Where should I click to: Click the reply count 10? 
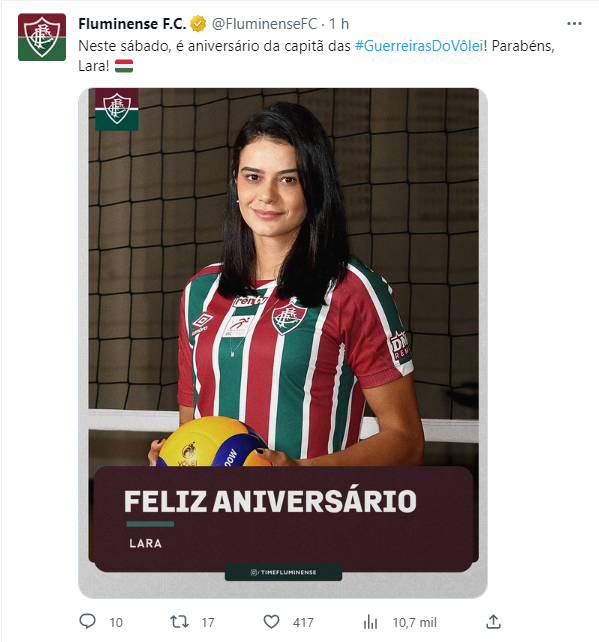[x=116, y=623]
